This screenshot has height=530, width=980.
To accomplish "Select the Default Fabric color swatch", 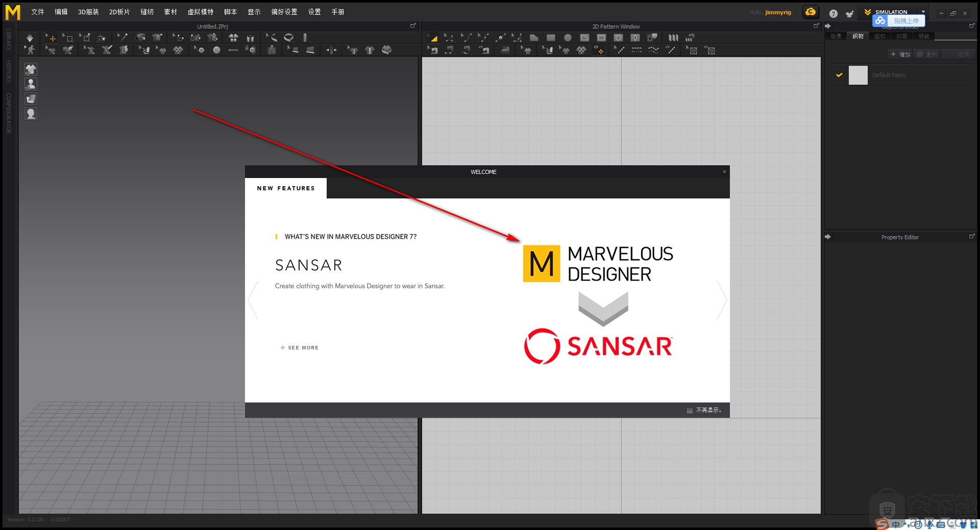I will 858,75.
